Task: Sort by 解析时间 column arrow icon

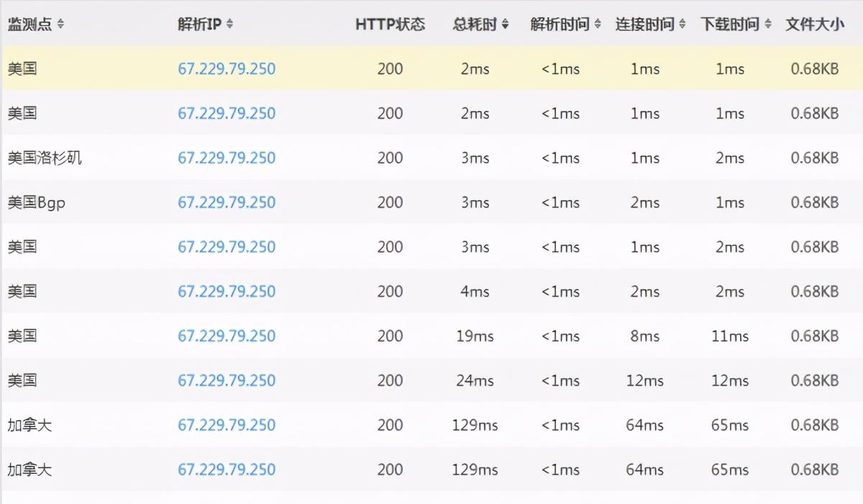Action: [x=598, y=24]
